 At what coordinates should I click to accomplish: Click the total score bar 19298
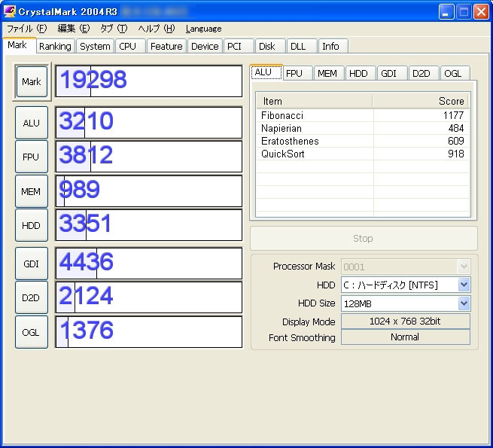149,81
